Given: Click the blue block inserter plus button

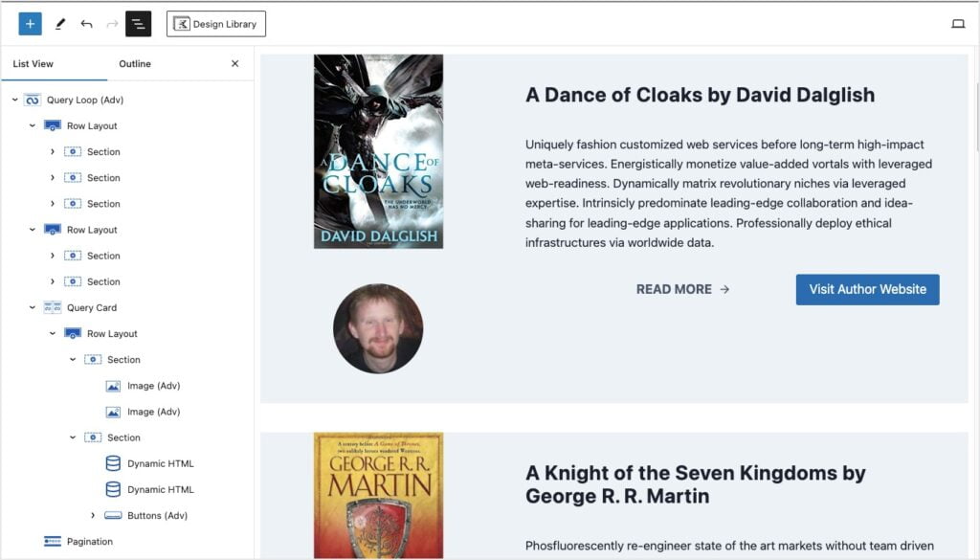Looking at the screenshot, I should click(x=30, y=24).
